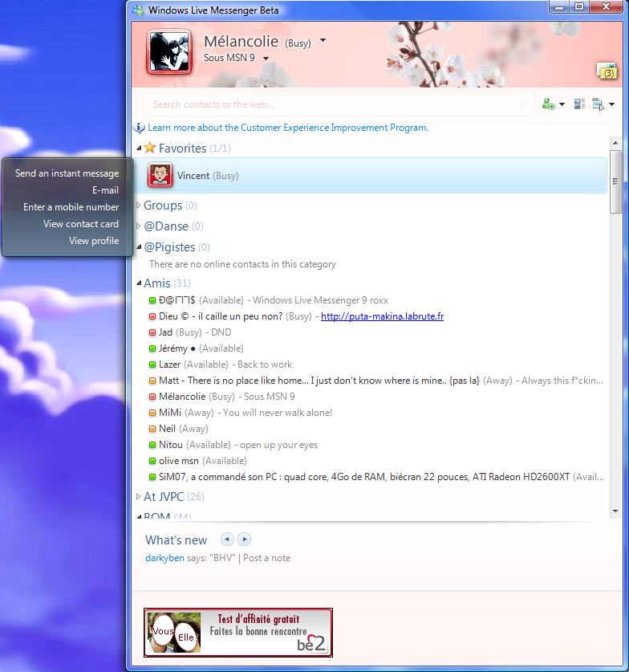Choose E-mail from the context menu
The height and width of the screenshot is (672, 629).
point(105,189)
